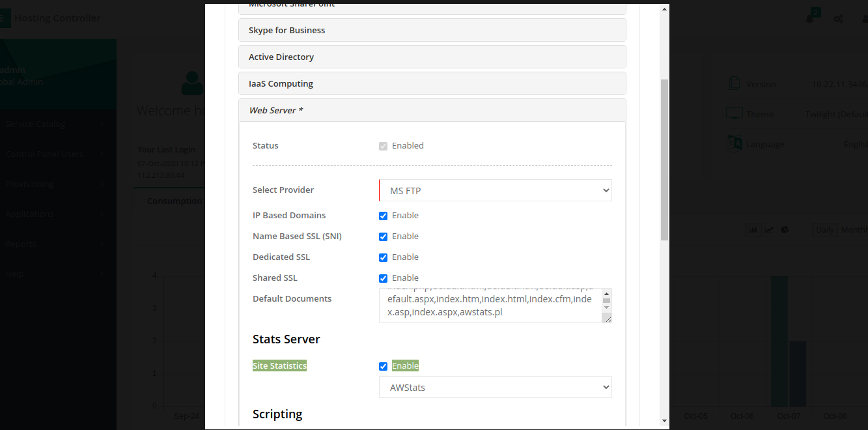Expand the Active Directory section
The width and height of the screenshot is (868, 430).
pos(432,57)
